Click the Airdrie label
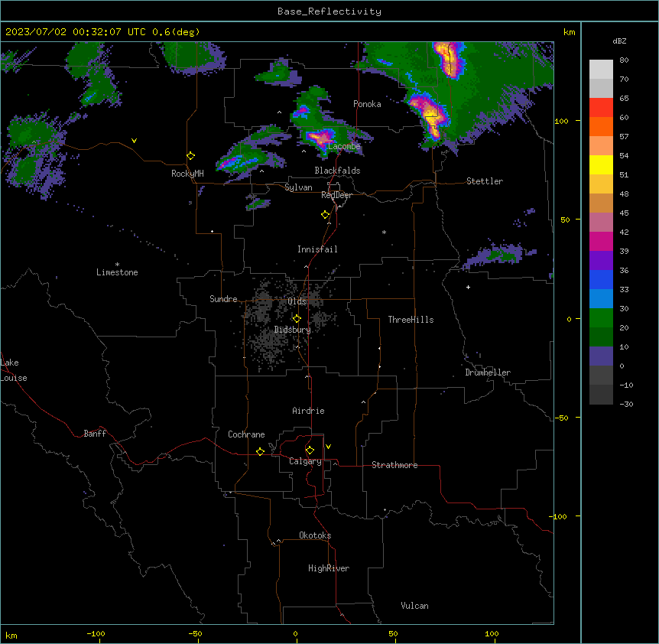The height and width of the screenshot is (644, 659). [x=308, y=411]
